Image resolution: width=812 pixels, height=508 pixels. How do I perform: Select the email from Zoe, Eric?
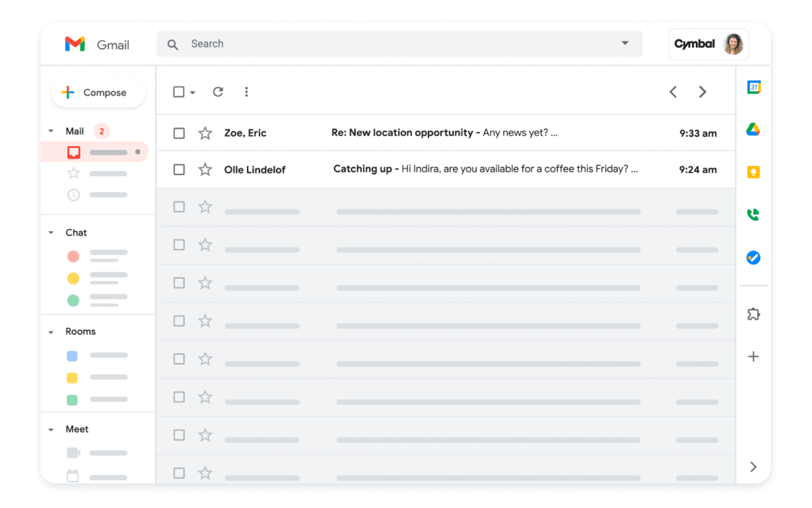pos(179,133)
